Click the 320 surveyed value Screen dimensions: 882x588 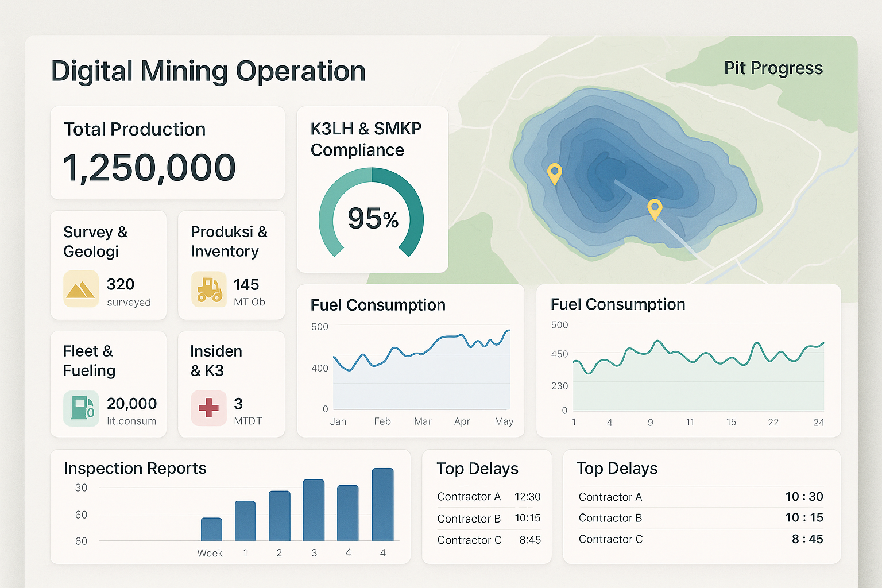click(x=121, y=285)
